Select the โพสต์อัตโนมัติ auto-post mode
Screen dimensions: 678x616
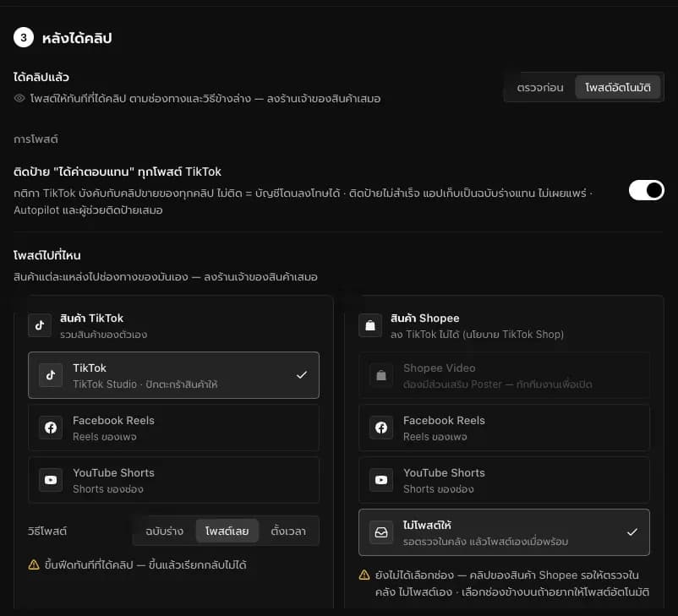tap(617, 87)
